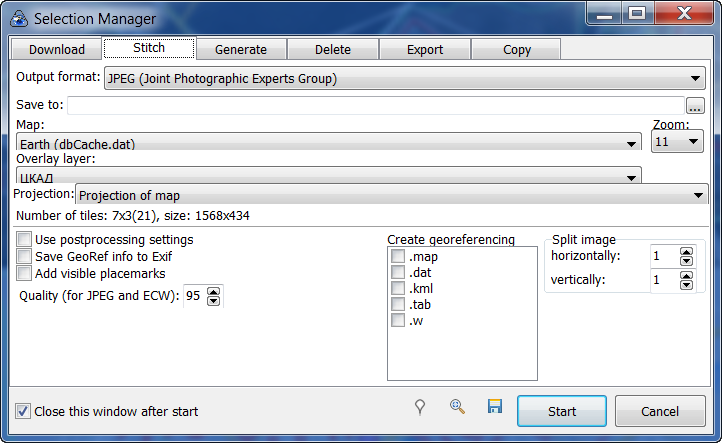Screen dimensions: 722x443
Task: Click the browse button beside Save to
Action: (x=695, y=106)
